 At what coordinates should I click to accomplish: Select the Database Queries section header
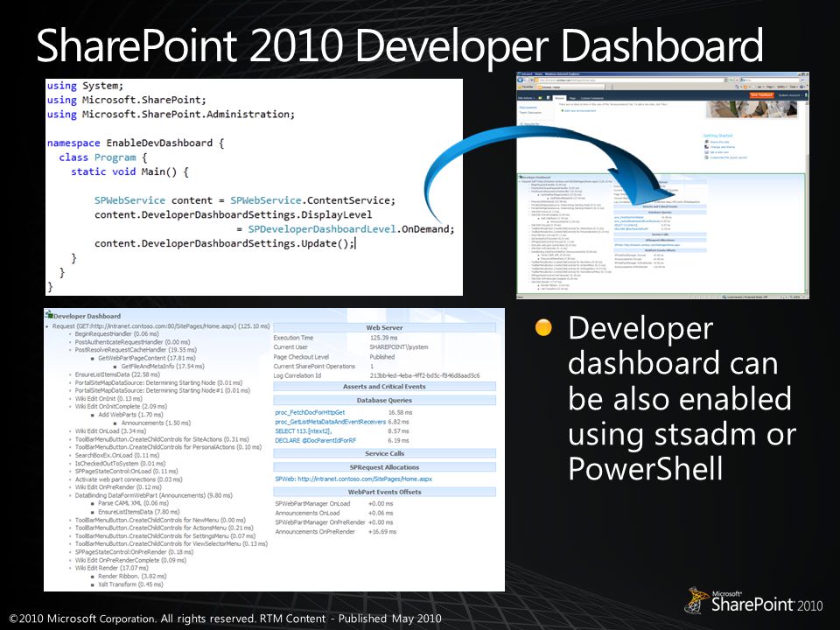coord(385,400)
